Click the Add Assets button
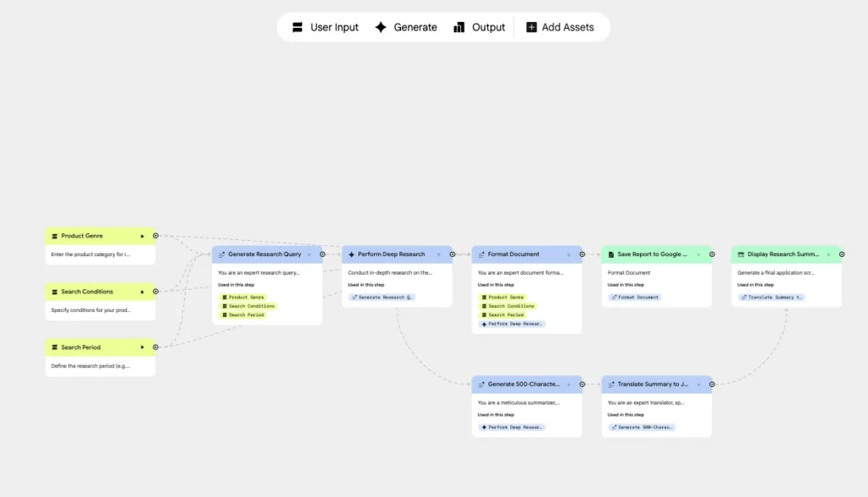 [x=560, y=27]
